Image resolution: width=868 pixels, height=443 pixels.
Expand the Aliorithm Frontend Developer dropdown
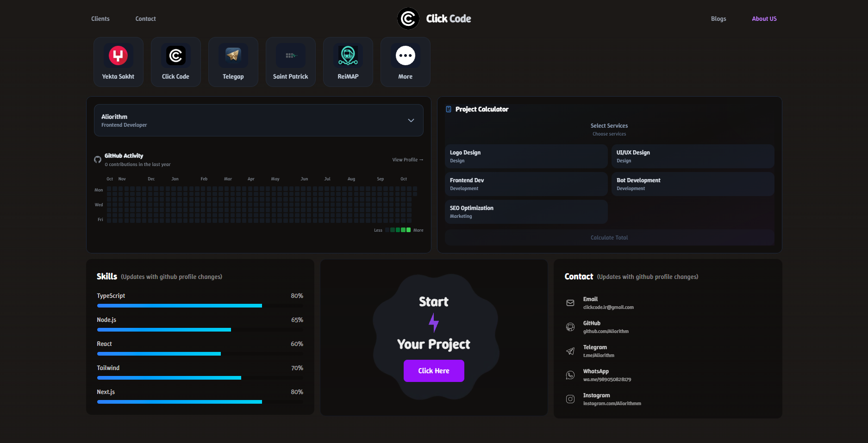click(x=259, y=120)
